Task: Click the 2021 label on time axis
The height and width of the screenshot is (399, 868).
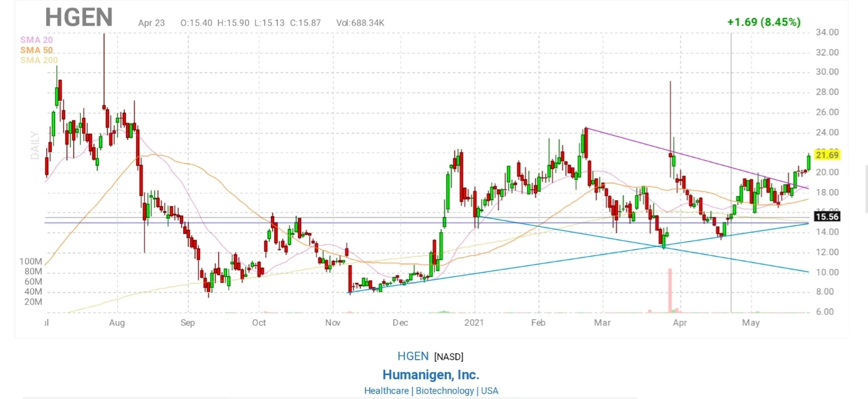Action: [x=474, y=322]
